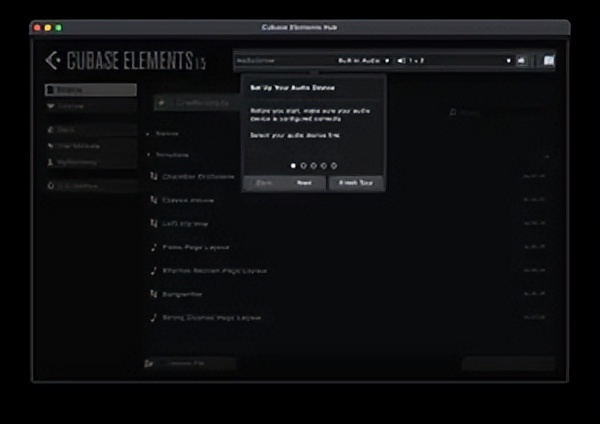Select the third tour step dot
This screenshot has height=424, width=600.
coord(314,166)
